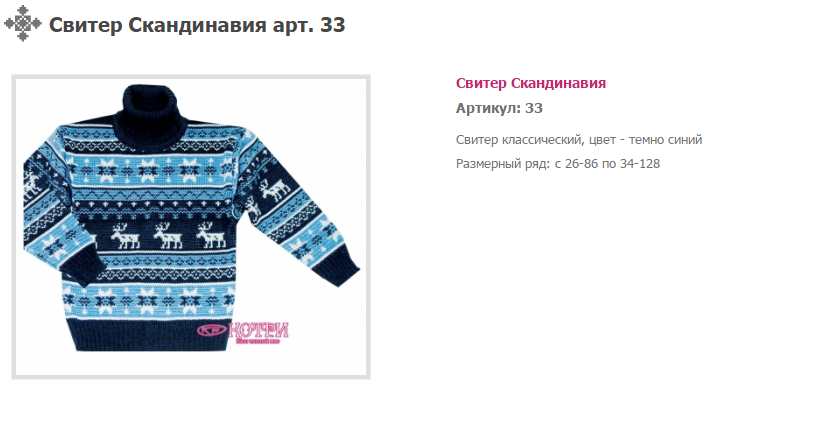The width and height of the screenshot is (813, 435).
Task: Click the heading Свитер Скандинавия арт. 33
Action: tap(197, 24)
